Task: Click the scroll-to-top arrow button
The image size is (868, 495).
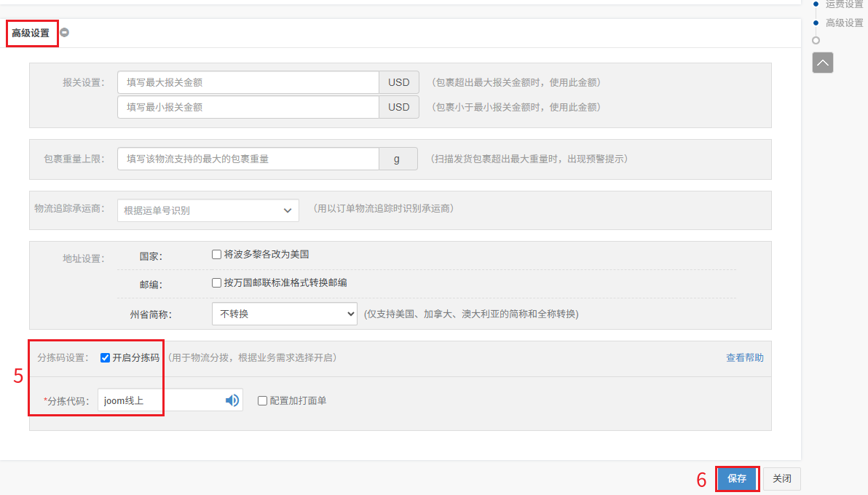Action: click(823, 63)
